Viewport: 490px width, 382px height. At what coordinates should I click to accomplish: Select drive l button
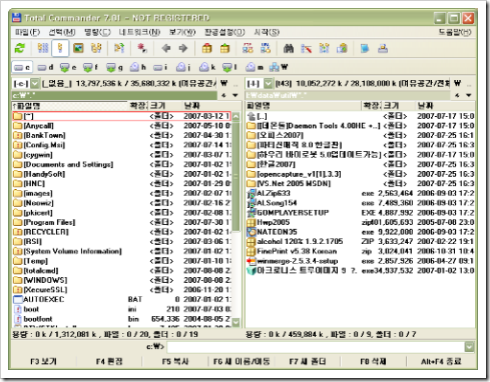pos(229,67)
